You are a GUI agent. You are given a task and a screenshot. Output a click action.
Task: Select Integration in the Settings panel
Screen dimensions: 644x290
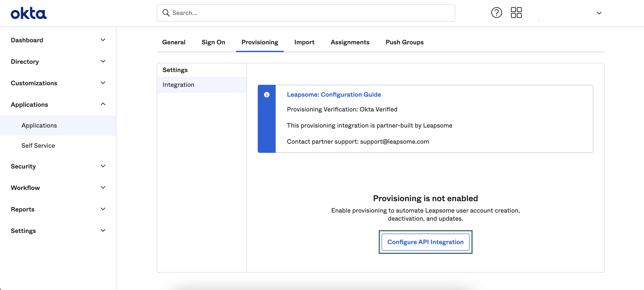(x=202, y=85)
